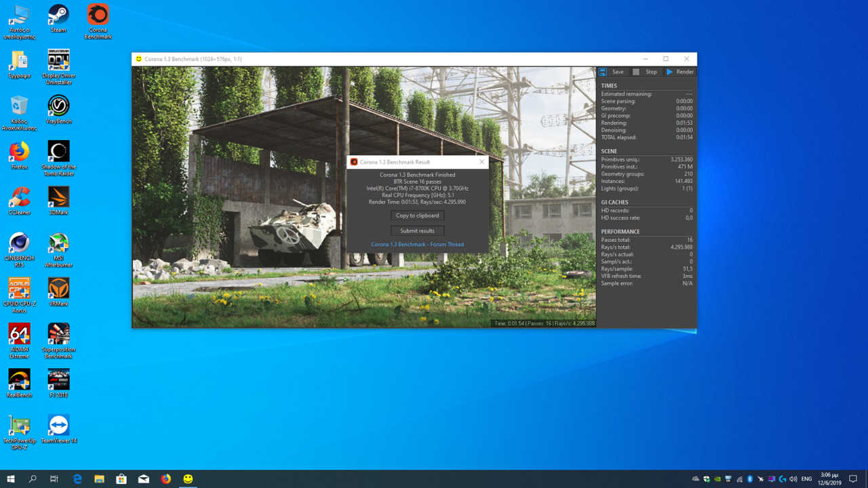Click the 'Passes total:' value 16
Image resolution: width=868 pixels, height=488 pixels.
coord(689,240)
